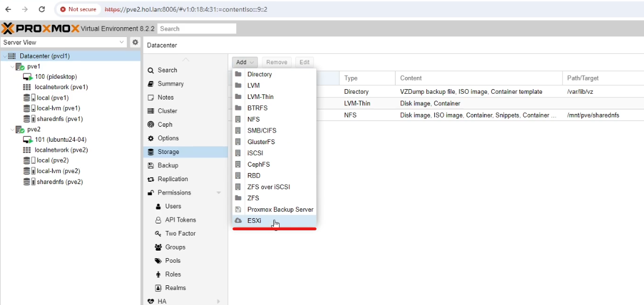
Task: Open the Permissions menu item
Action: 186,193
